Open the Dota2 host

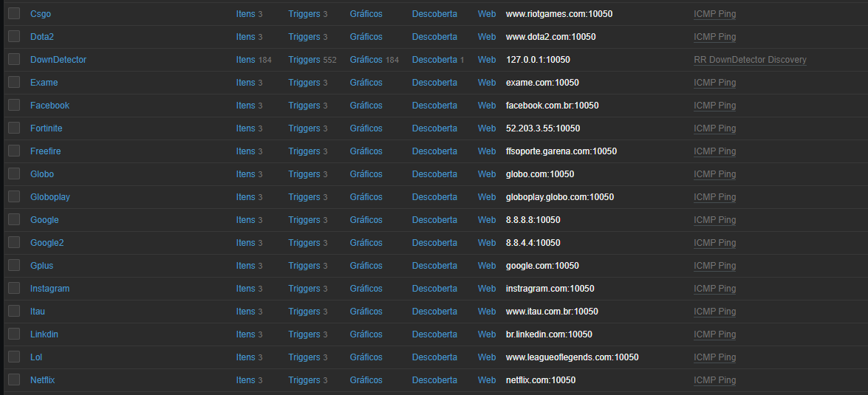click(x=42, y=36)
